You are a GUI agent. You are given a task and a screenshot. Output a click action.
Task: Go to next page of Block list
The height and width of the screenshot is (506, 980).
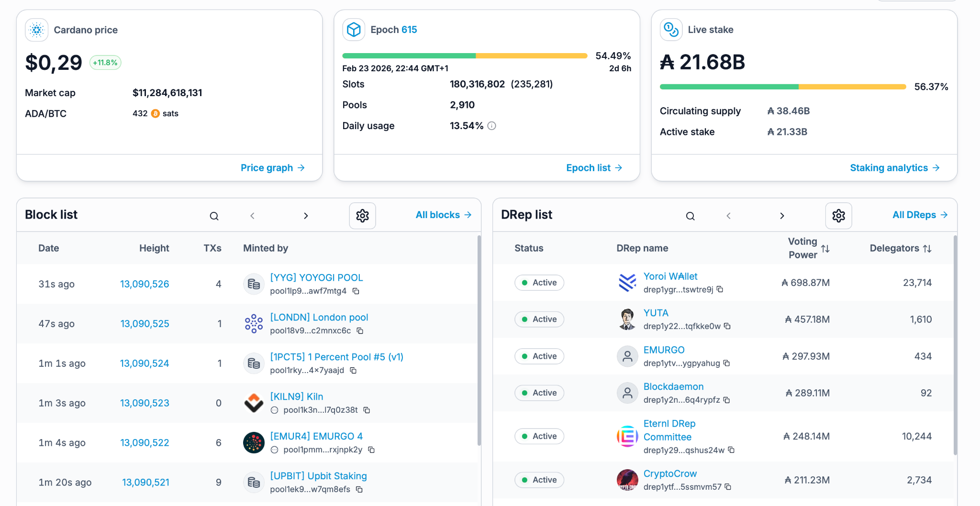click(x=306, y=216)
